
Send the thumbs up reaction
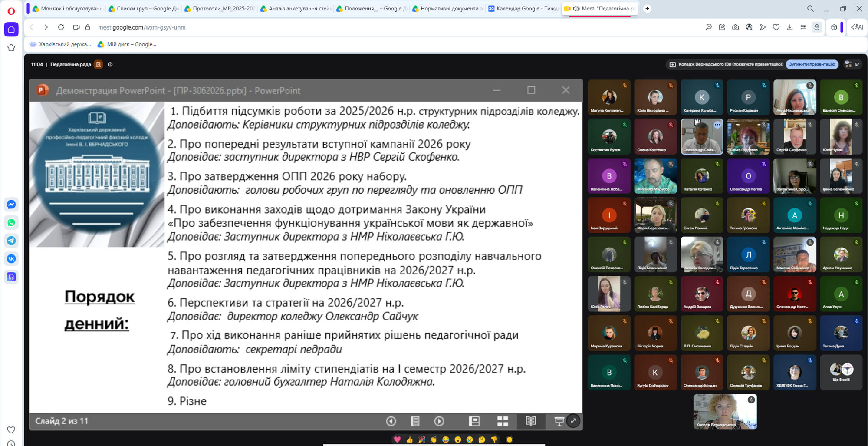(409, 439)
